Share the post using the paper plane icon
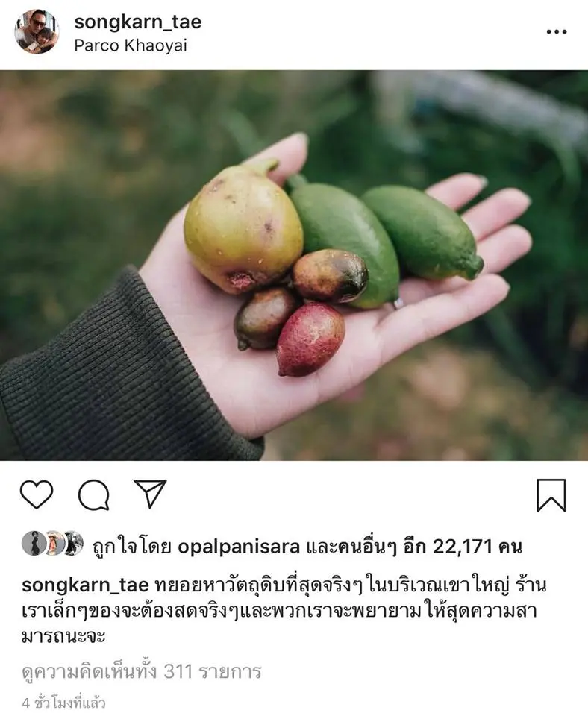The width and height of the screenshot is (588, 716). [150, 494]
